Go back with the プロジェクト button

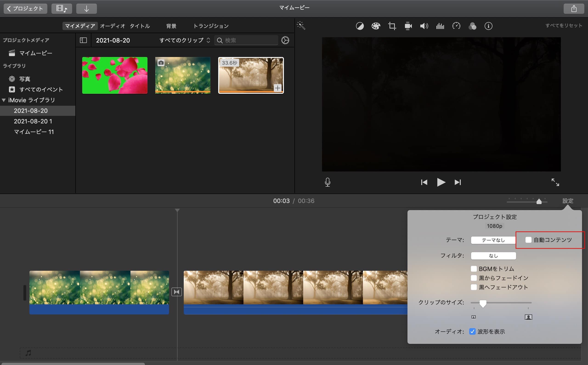25,9
